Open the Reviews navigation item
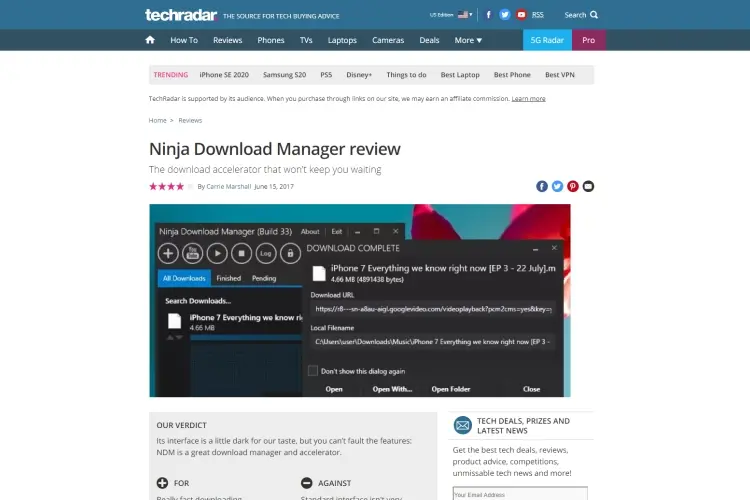Image resolution: width=750 pixels, height=500 pixels. (228, 40)
